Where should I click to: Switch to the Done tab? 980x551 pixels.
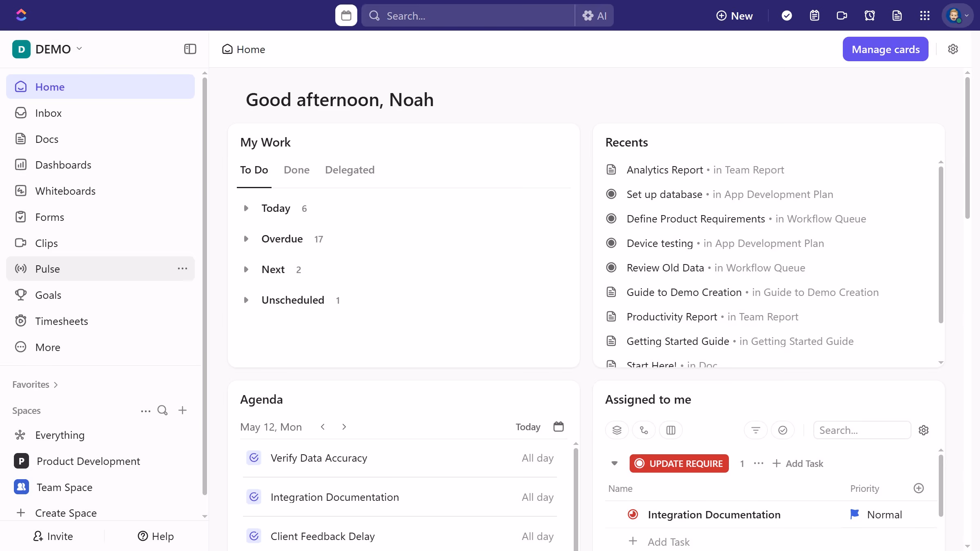296,170
